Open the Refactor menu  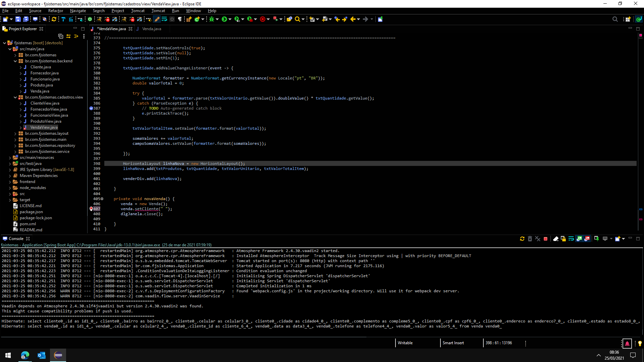coord(55,11)
